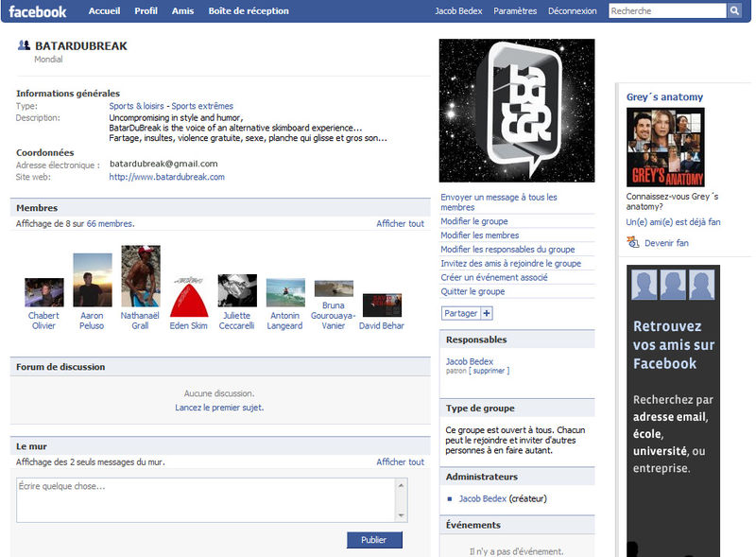The image size is (756, 557).
Task: Open Bruna Gourouaya-Vanier's profile photo
Action: click(x=334, y=288)
